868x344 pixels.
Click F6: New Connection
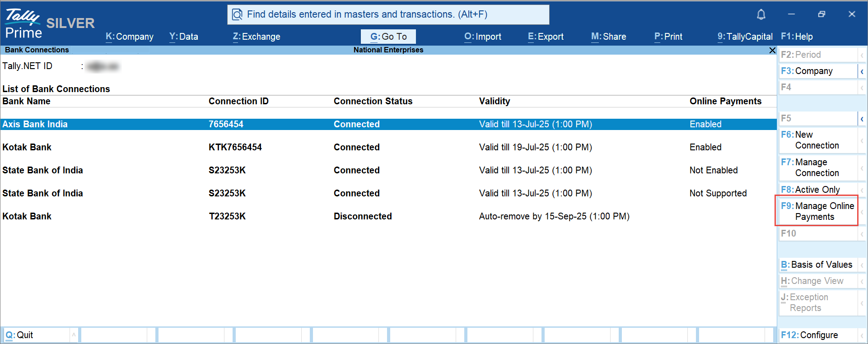[817, 140]
